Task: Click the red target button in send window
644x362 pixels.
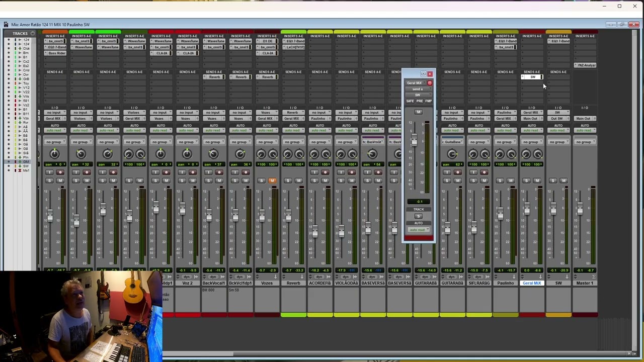Action: tap(430, 83)
